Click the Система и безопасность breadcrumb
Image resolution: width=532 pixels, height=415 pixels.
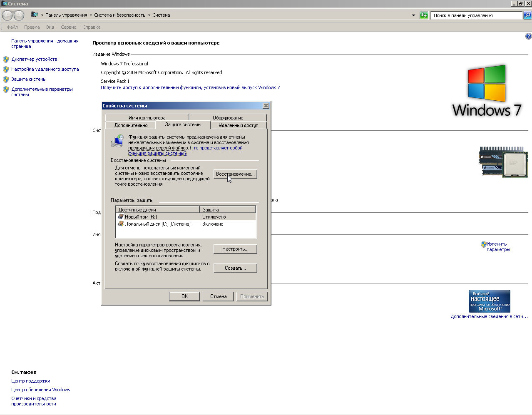click(120, 15)
